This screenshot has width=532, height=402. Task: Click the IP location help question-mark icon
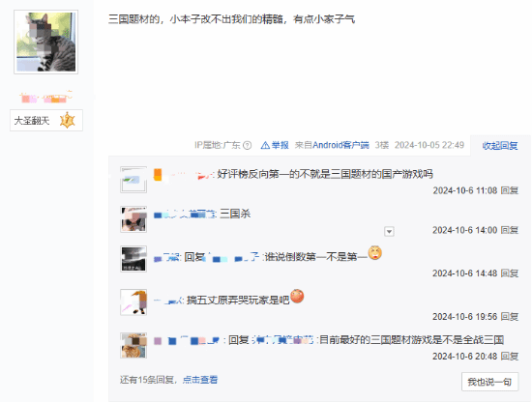point(248,145)
